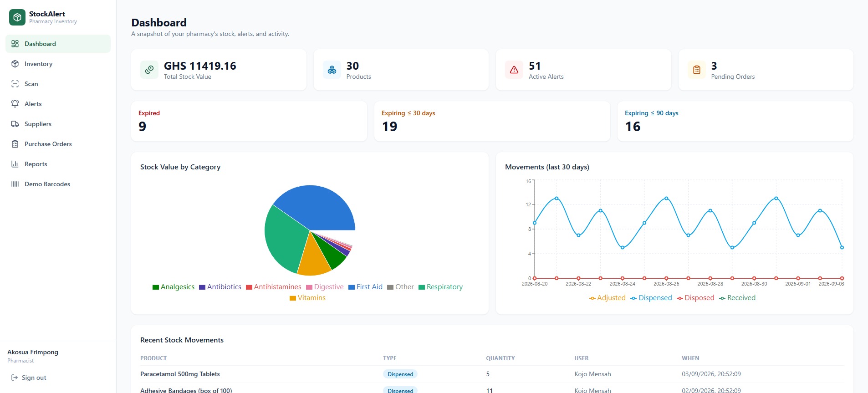Screen dimensions: 868x393
Task: Toggle the Dispensed series legend
Action: click(x=651, y=298)
